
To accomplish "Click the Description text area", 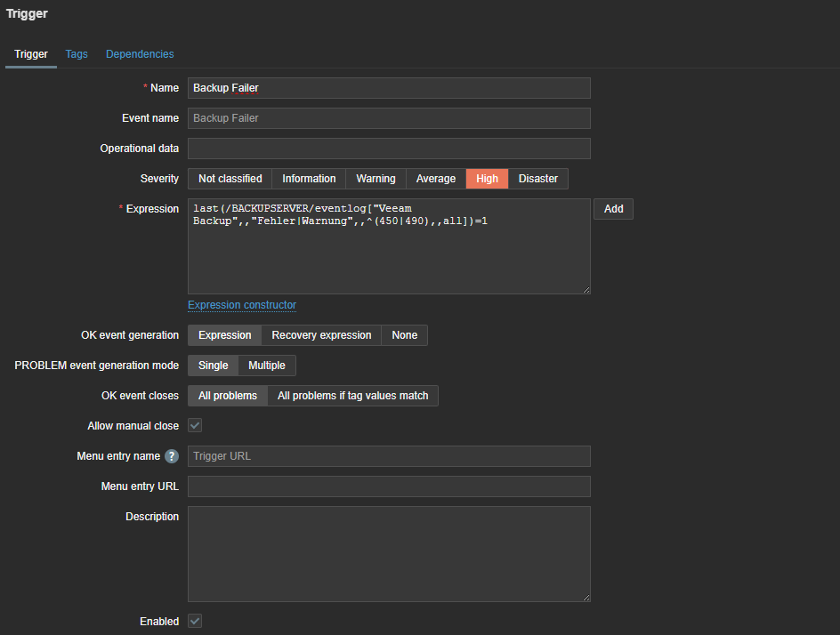I will (x=389, y=554).
